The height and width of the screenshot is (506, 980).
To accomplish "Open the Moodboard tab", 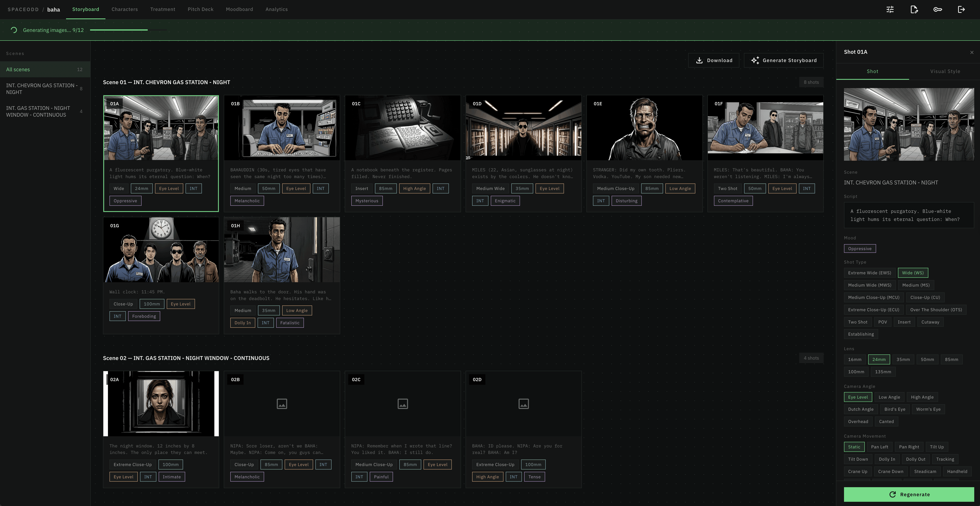I will point(239,10).
